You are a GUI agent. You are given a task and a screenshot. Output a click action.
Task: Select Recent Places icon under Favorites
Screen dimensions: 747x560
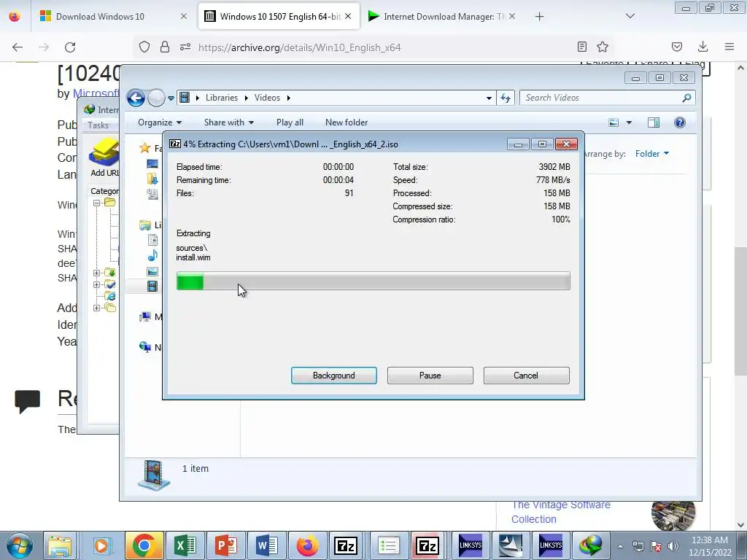coord(152,194)
